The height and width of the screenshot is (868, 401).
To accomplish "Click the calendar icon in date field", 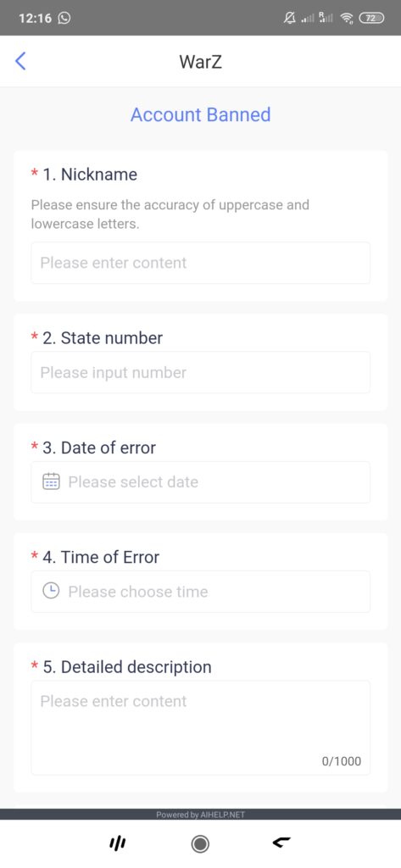I will coord(51,481).
